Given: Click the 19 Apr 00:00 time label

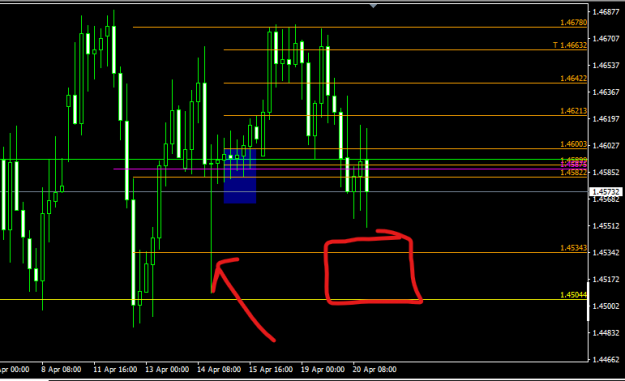Looking at the screenshot, I should tap(322, 369).
